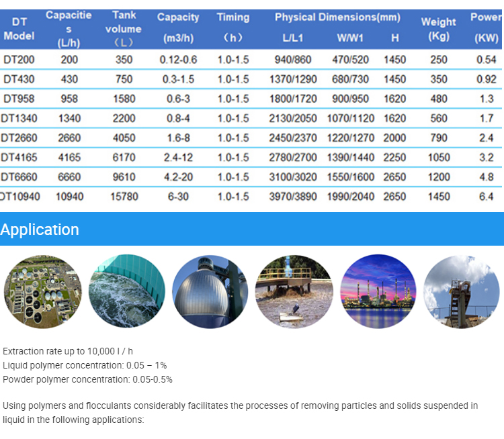Select the silver digester dome image
The height and width of the screenshot is (439, 504).
point(210,291)
